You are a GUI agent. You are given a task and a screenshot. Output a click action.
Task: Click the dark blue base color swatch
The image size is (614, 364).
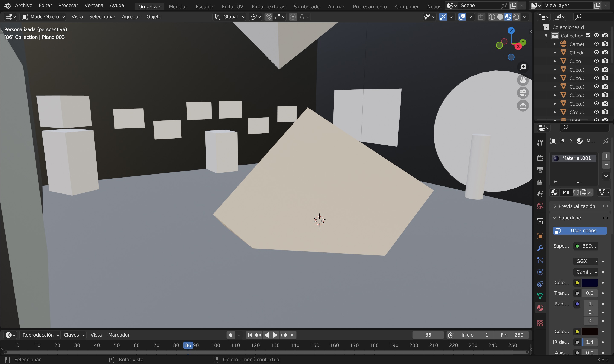click(589, 282)
